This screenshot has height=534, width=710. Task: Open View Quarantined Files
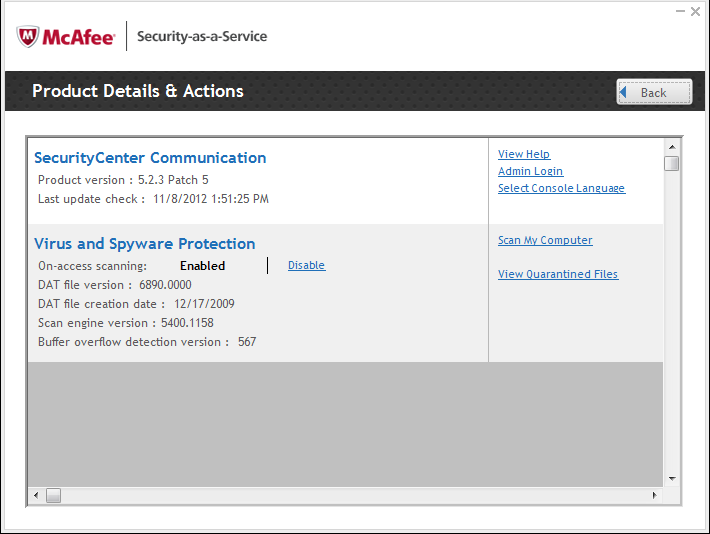(x=558, y=274)
